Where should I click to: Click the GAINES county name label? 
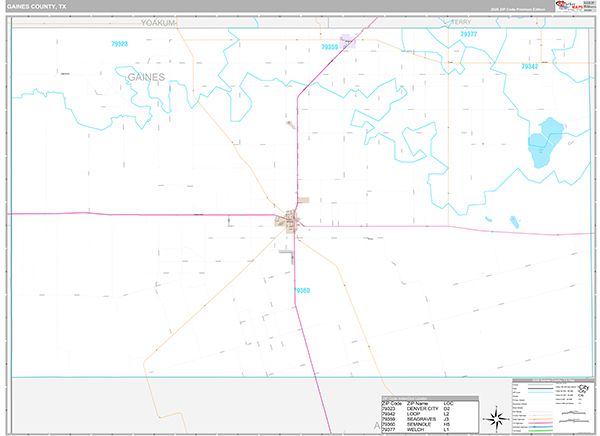point(146,76)
